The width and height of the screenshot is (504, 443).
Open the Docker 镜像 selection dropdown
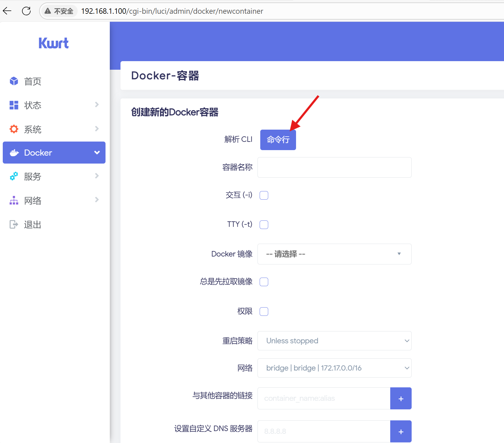point(335,254)
